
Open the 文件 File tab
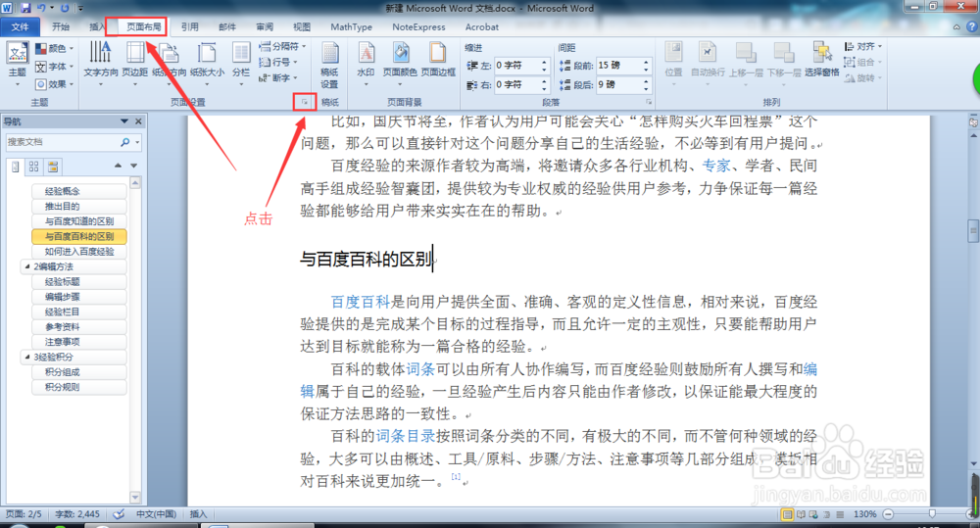(20, 26)
